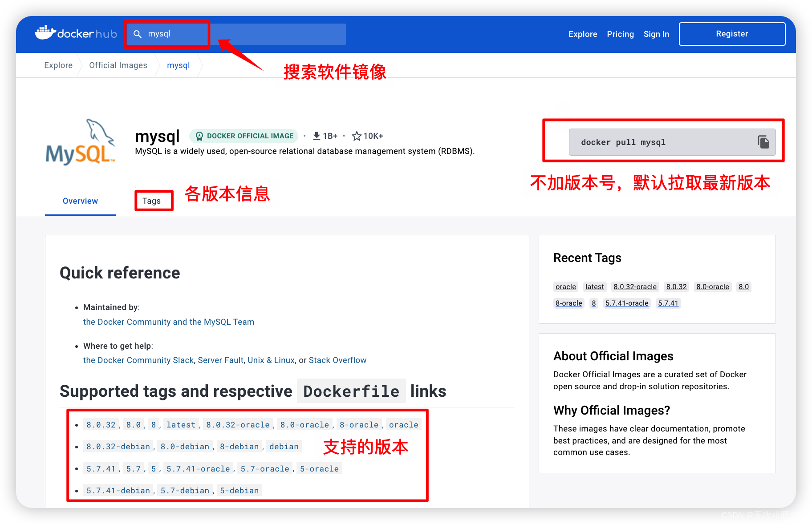Image resolution: width=812 pixels, height=524 pixels.
Task: Click the search magnifier icon
Action: 138,34
